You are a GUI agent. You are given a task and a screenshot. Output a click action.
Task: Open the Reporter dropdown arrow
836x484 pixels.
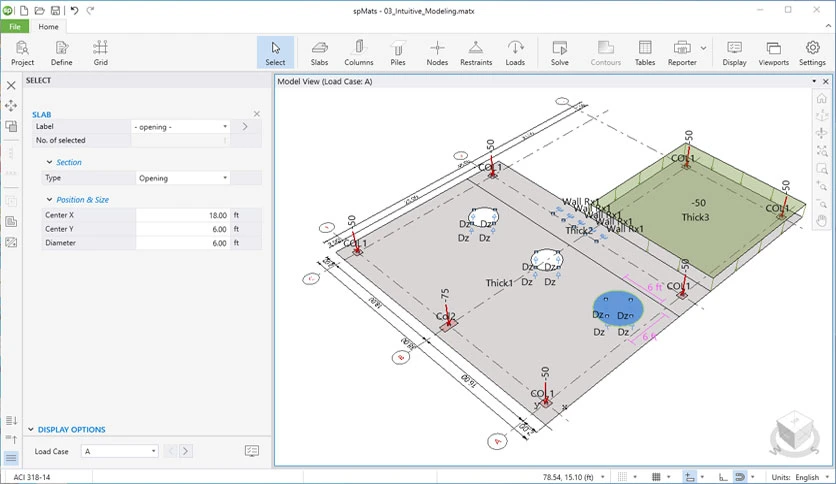click(704, 48)
